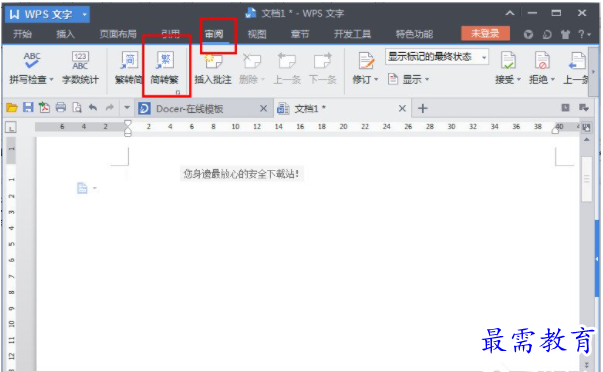Click the scroll up arrow of document
Screen dimensions: 603x372
coord(587,140)
